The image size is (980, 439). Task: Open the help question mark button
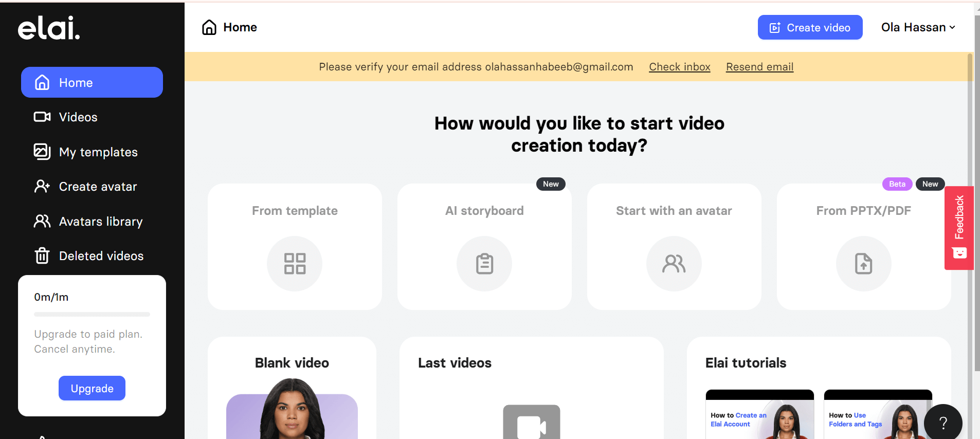click(943, 423)
